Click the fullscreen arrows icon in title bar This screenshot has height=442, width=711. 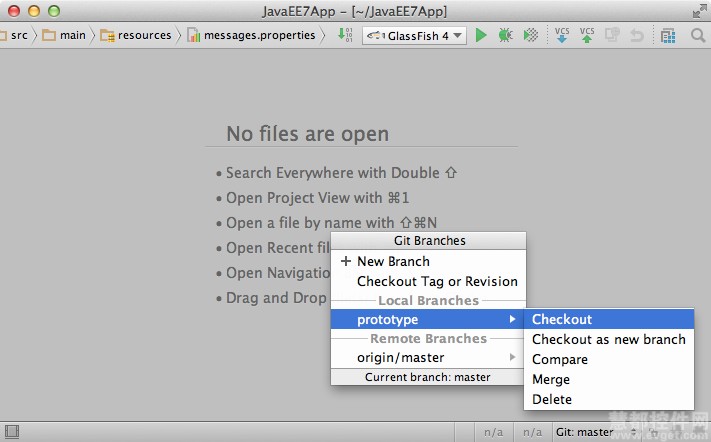pos(699,11)
